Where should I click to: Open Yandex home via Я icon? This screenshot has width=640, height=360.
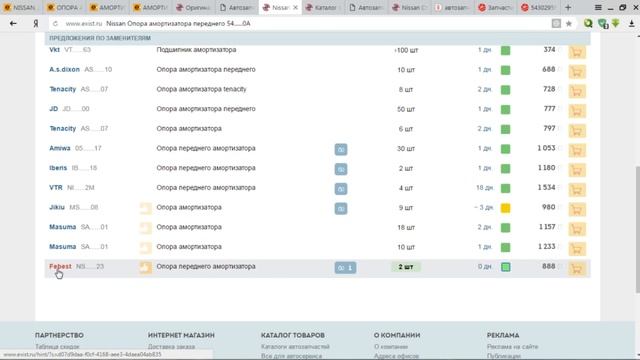[36, 24]
